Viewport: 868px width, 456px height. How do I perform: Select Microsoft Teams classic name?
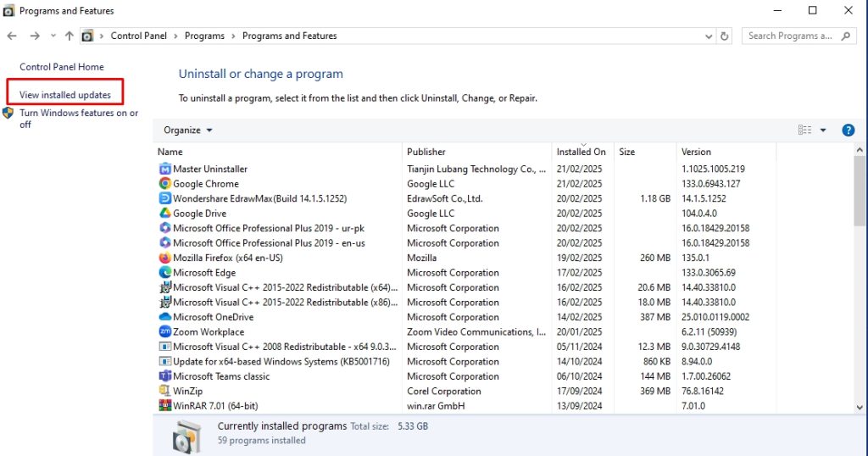click(x=221, y=376)
